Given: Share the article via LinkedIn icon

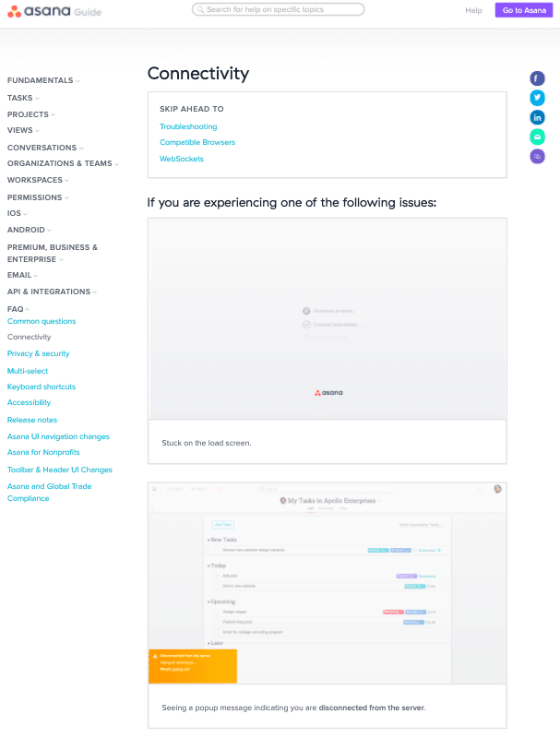Looking at the screenshot, I should click(537, 117).
